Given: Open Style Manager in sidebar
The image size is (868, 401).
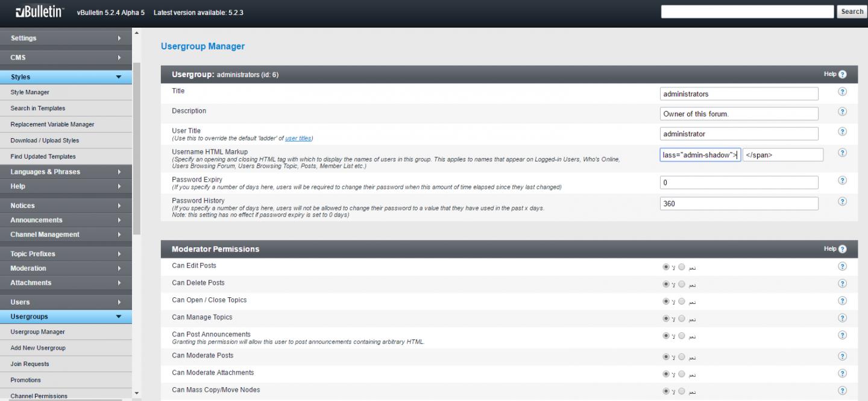Looking at the screenshot, I should tap(66, 92).
